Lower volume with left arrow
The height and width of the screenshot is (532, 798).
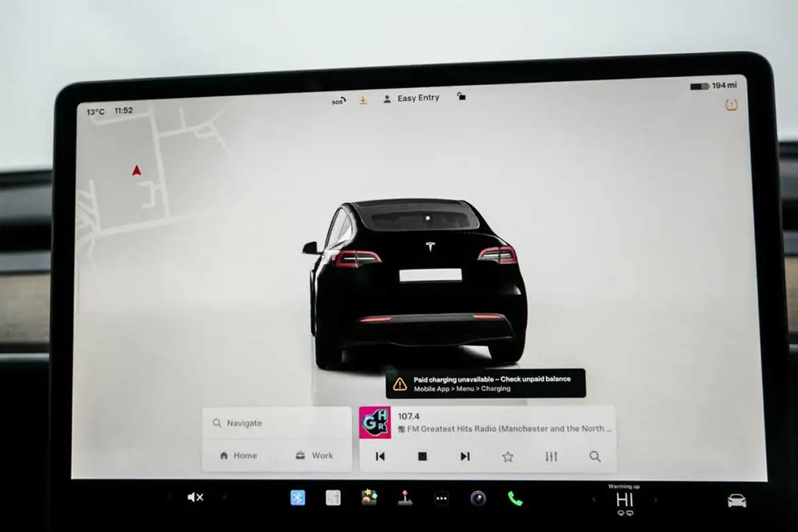tap(168, 497)
